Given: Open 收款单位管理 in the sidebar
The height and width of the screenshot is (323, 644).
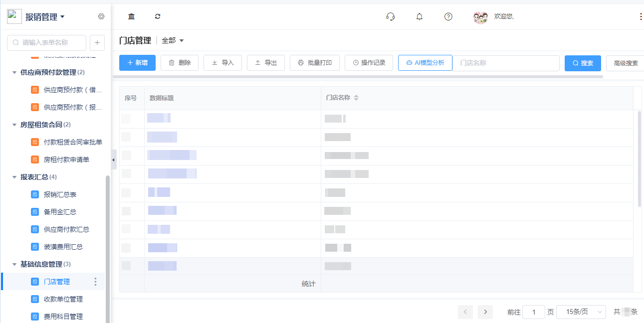Looking at the screenshot, I should [63, 299].
